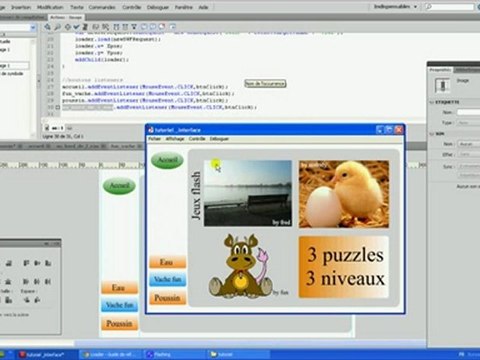Select Eau button on the stage
This screenshot has height=360, width=480.
(119, 287)
